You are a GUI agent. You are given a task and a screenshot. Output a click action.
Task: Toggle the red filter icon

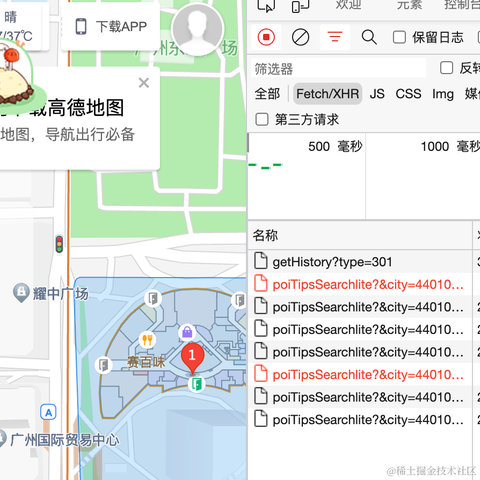pos(335,37)
